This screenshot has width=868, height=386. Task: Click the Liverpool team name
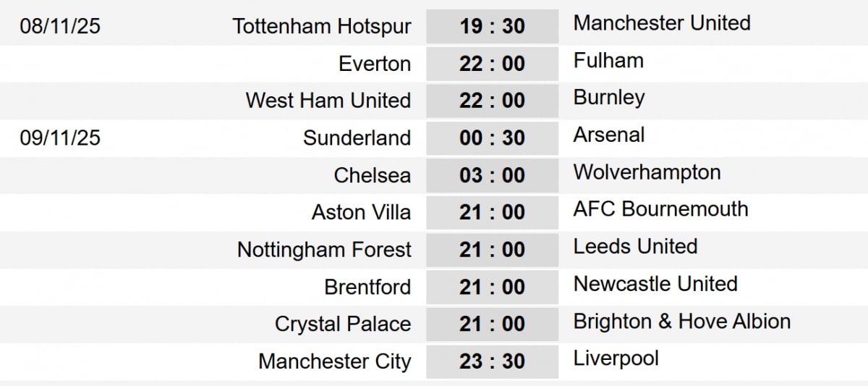pos(616,358)
